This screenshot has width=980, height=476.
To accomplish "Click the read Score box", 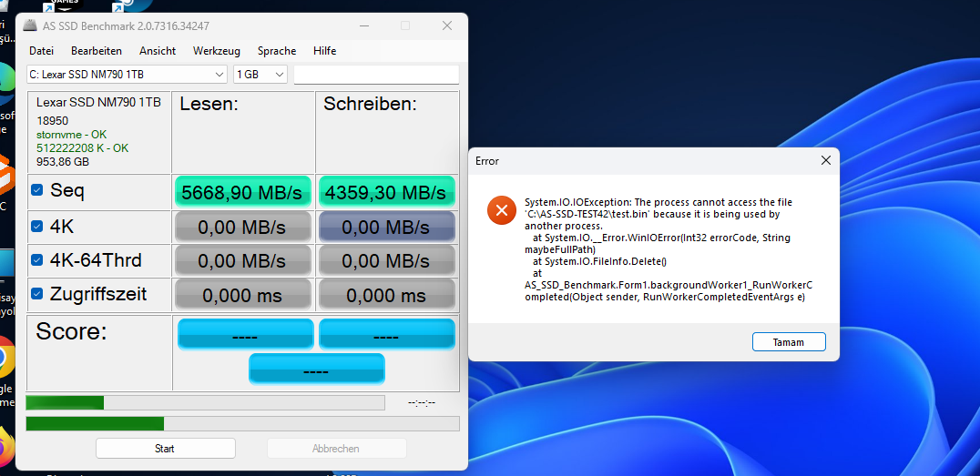I will pyautogui.click(x=246, y=334).
